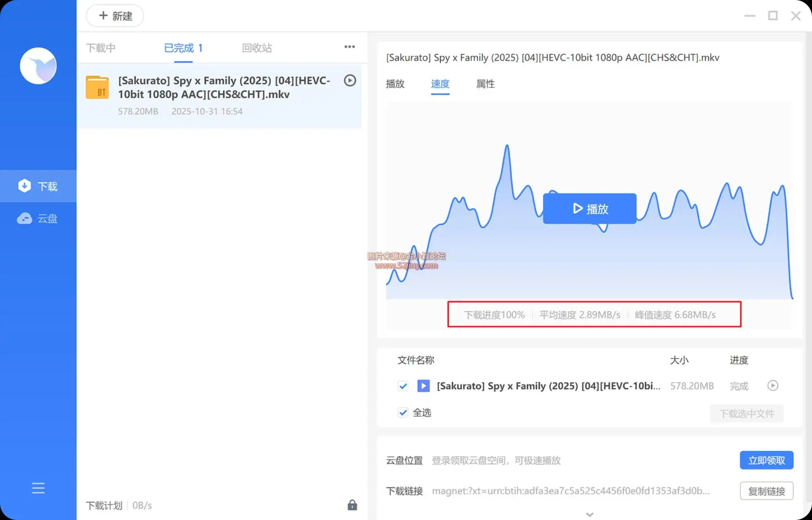Click play icon in the file list row
The height and width of the screenshot is (520, 812).
click(772, 385)
